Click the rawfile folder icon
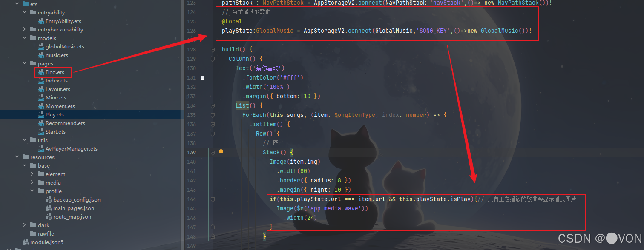This screenshot has width=644, height=250. [33, 233]
